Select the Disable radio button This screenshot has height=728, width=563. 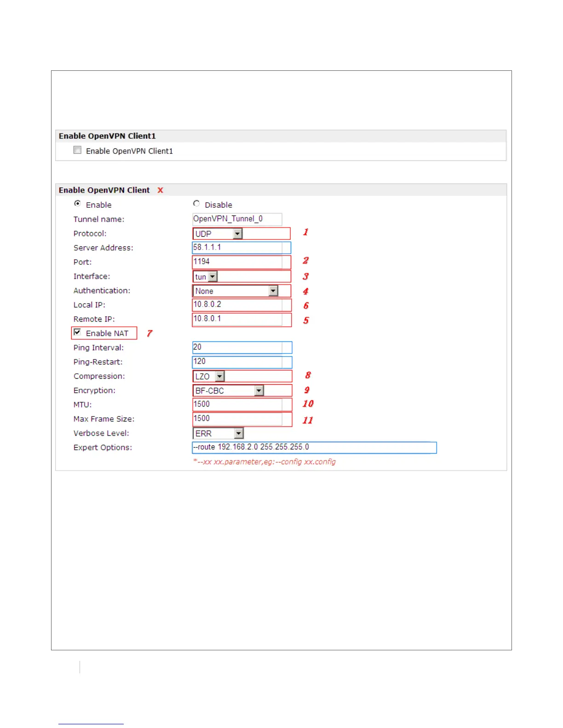(196, 204)
